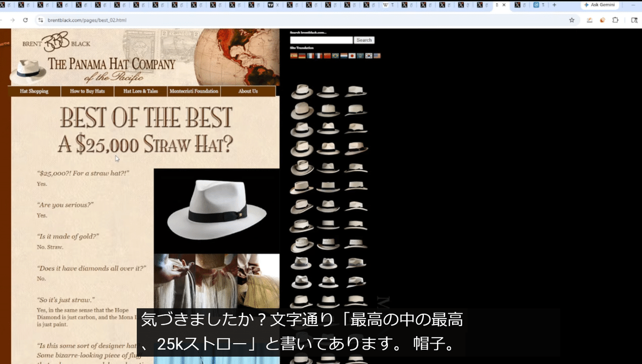Open the Hat Lore & Tales menu

pyautogui.click(x=141, y=91)
